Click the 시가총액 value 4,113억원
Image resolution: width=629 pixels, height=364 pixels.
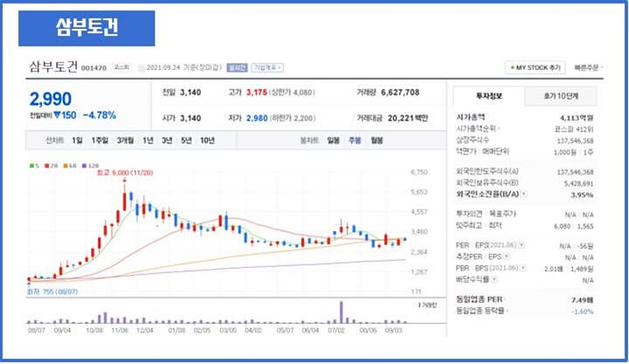pyautogui.click(x=577, y=118)
